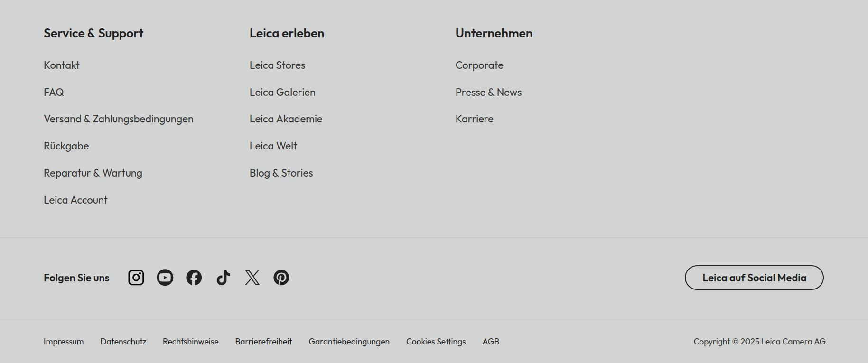This screenshot has height=363, width=868.
Task: Open Cookies Settings in footer
Action: tap(436, 342)
